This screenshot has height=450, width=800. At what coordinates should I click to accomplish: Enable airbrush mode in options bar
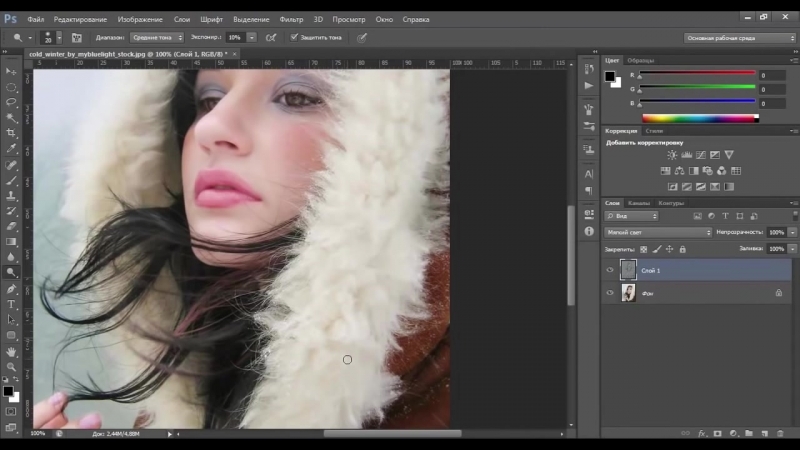[x=270, y=37]
